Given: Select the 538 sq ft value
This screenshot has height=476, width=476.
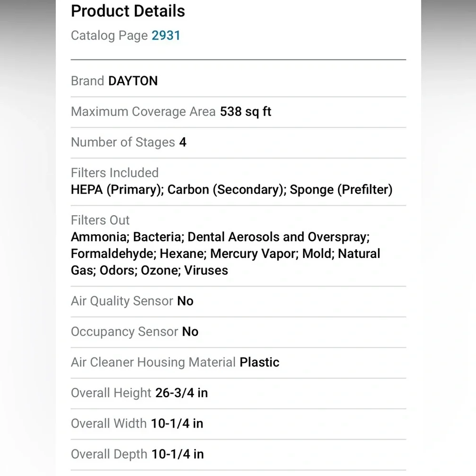Looking at the screenshot, I should pyautogui.click(x=246, y=112).
